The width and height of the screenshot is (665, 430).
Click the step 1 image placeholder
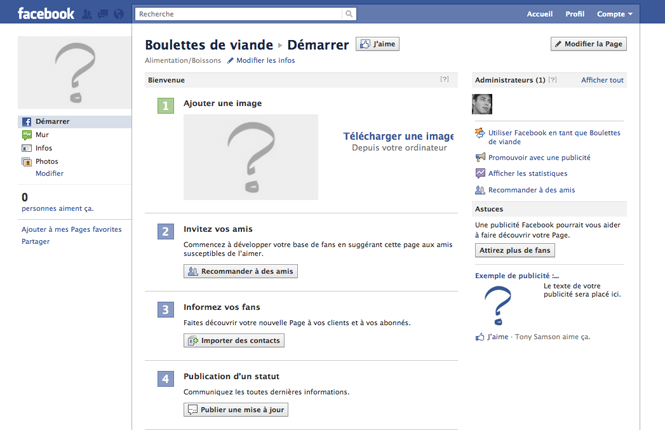pyautogui.click(x=251, y=157)
